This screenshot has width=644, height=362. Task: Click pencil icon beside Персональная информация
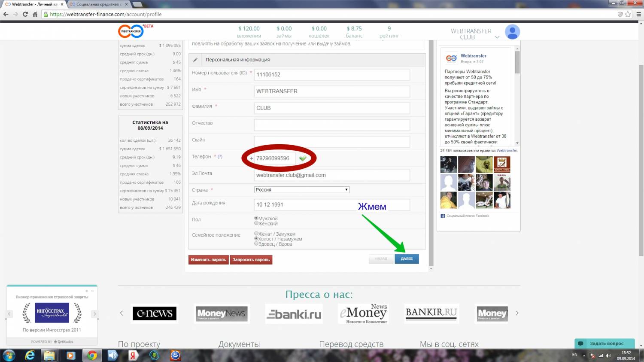click(x=195, y=60)
